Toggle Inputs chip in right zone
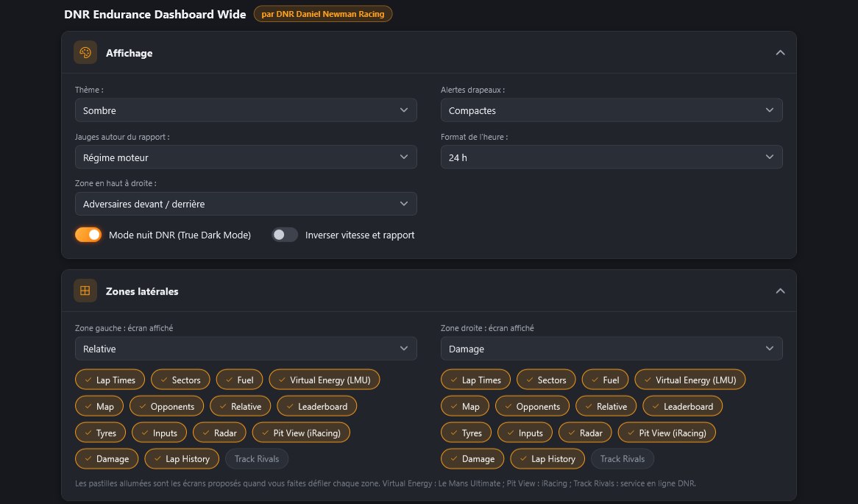This screenshot has width=858, height=504. point(525,433)
